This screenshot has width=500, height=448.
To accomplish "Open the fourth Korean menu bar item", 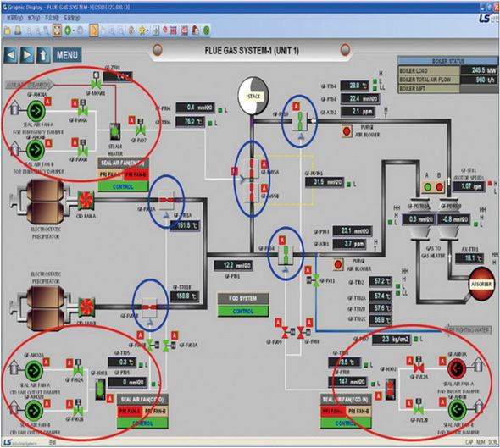I will point(71,18).
